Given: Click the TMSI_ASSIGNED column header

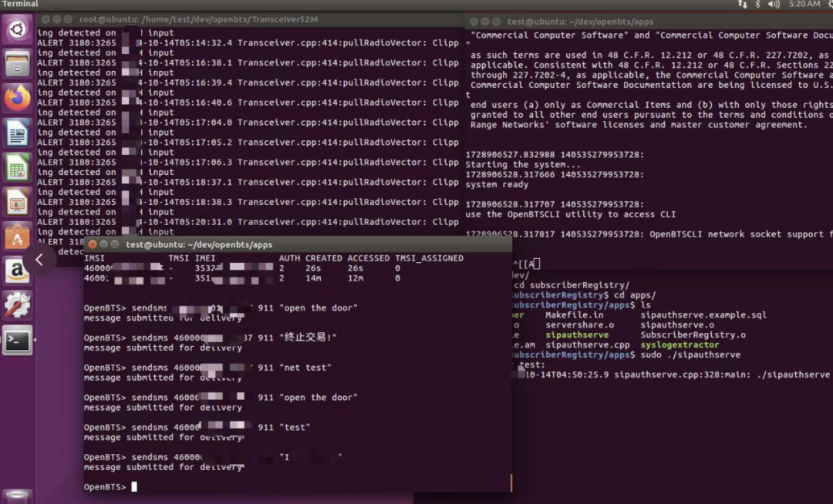Looking at the screenshot, I should click(x=430, y=258).
